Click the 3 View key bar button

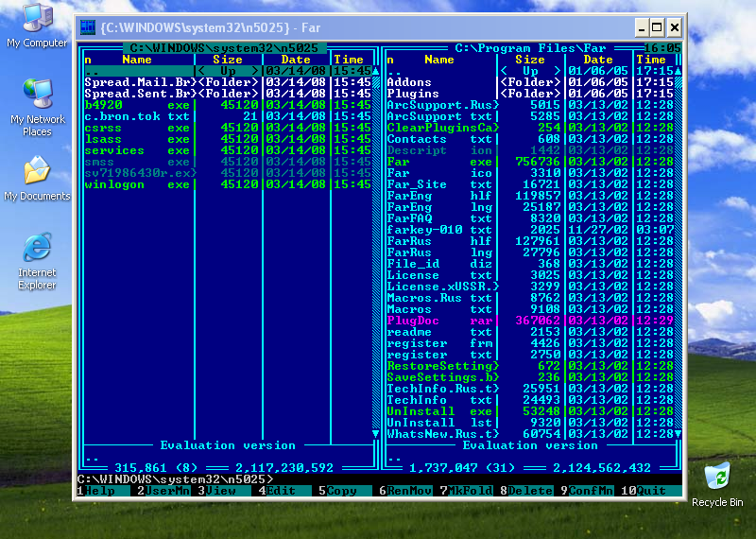coord(224,491)
